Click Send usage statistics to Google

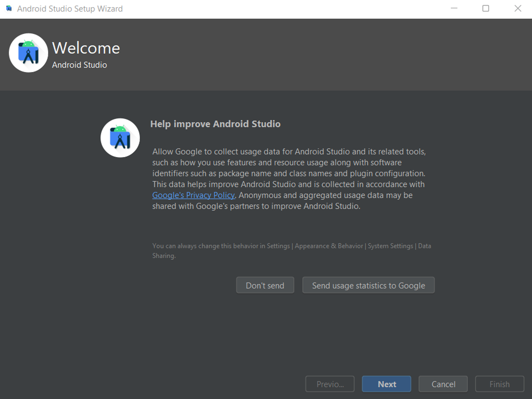click(x=368, y=285)
